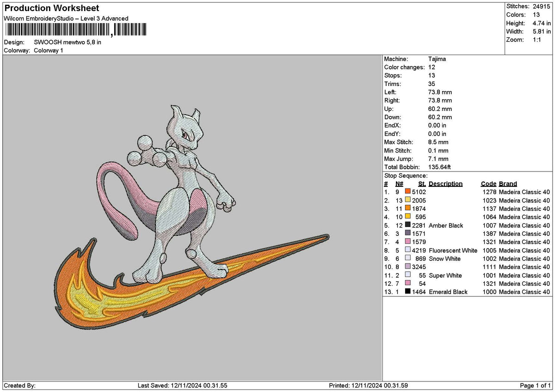This screenshot has width=555, height=392.
Task: Click the 'St.' column header
Action: point(422,184)
